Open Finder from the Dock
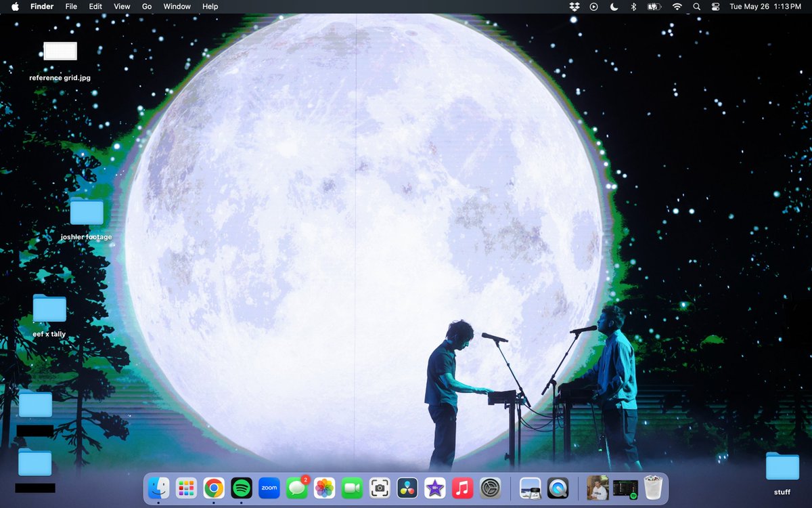The image size is (812, 508). click(158, 488)
